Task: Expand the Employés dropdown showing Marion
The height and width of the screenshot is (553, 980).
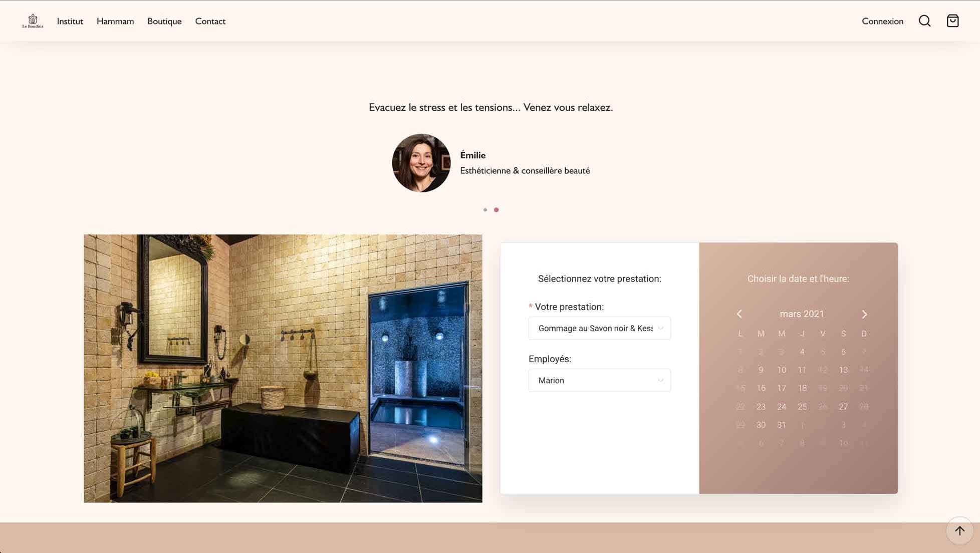Action: pos(599,380)
